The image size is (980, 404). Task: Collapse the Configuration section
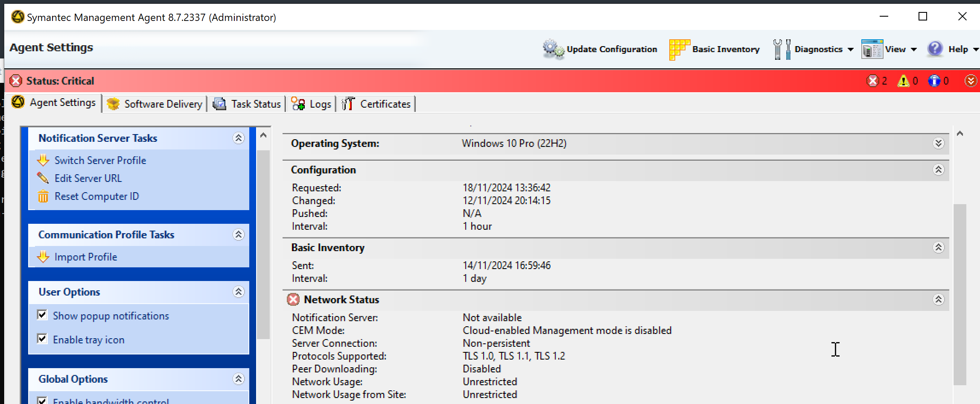(x=938, y=170)
